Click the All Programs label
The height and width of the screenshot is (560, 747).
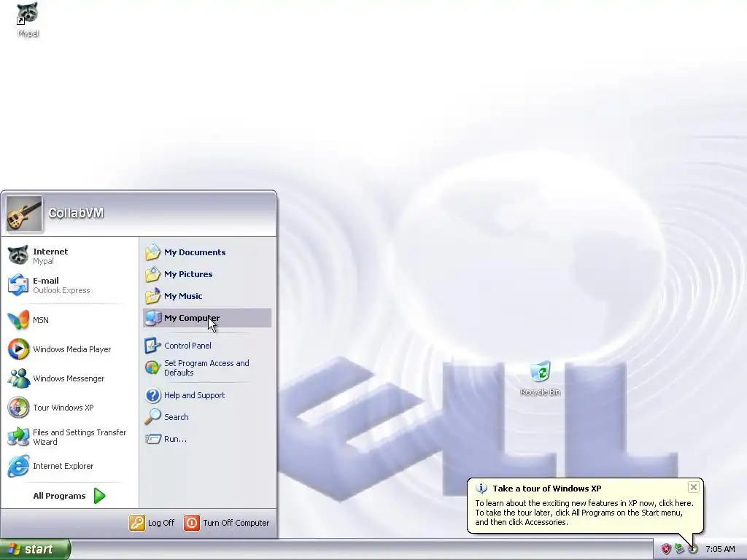pos(59,496)
